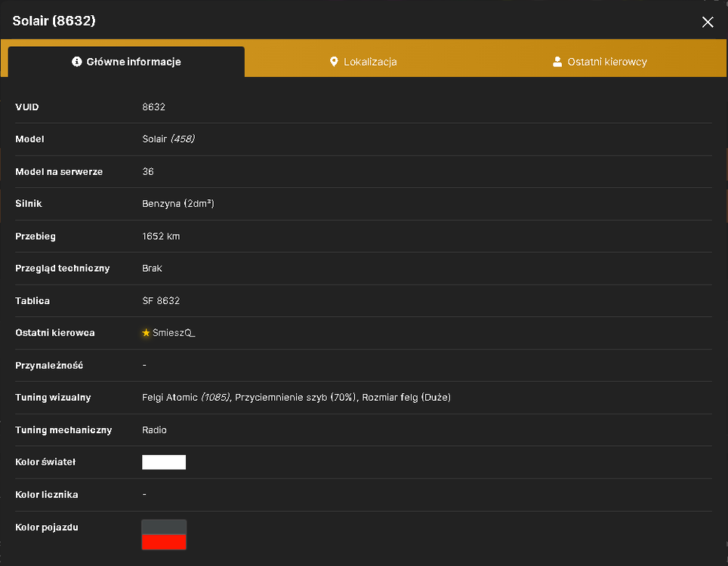Switch to the Lokalizacja tab
Screen dimensions: 728x566
363,62
